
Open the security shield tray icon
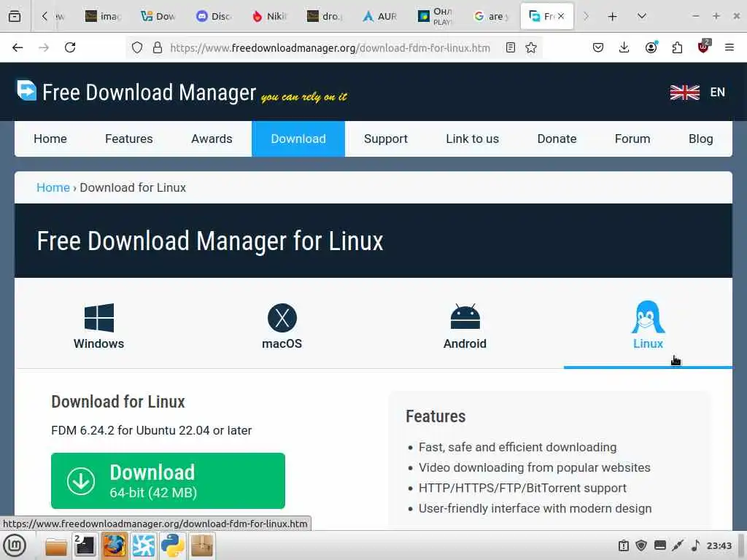click(642, 545)
